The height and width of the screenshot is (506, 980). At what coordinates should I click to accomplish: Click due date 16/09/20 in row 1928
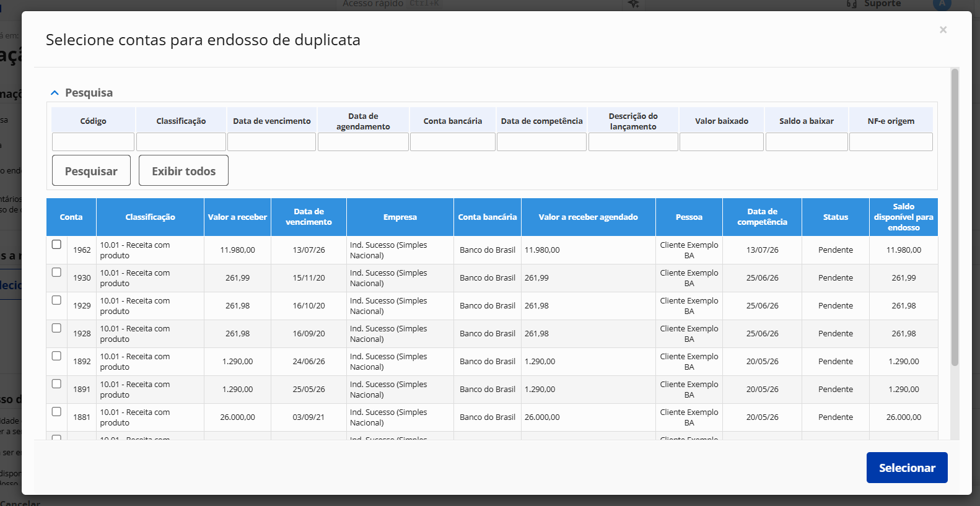point(308,334)
